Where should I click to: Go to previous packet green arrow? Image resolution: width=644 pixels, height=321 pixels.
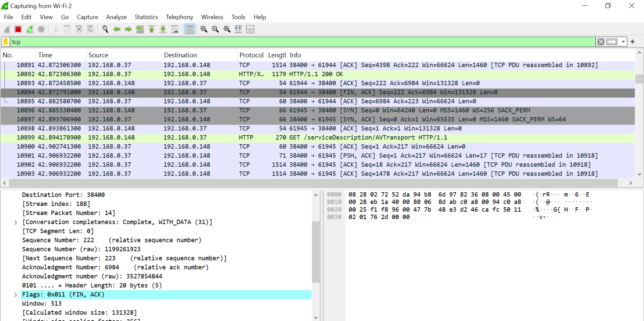pyautogui.click(x=117, y=30)
